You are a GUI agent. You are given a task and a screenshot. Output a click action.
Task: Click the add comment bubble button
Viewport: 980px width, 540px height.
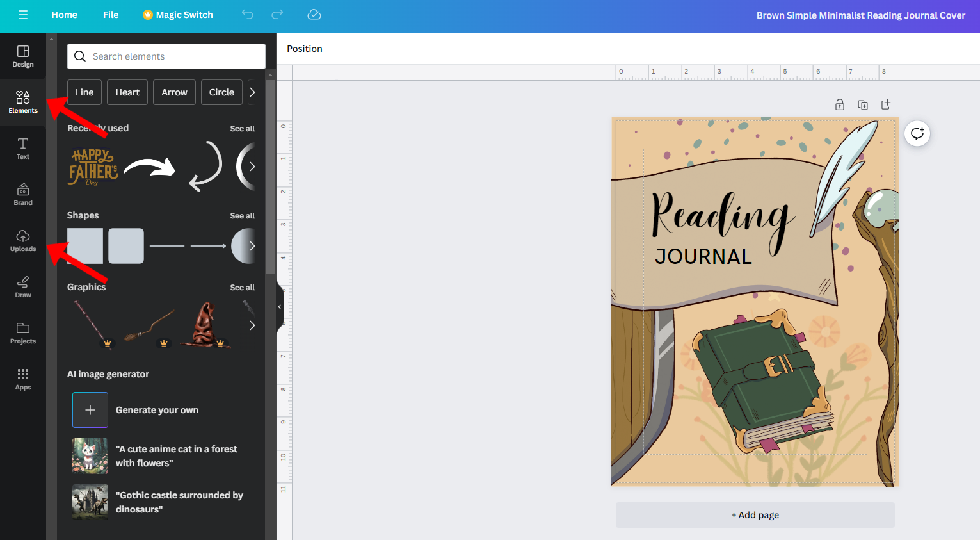point(917,133)
